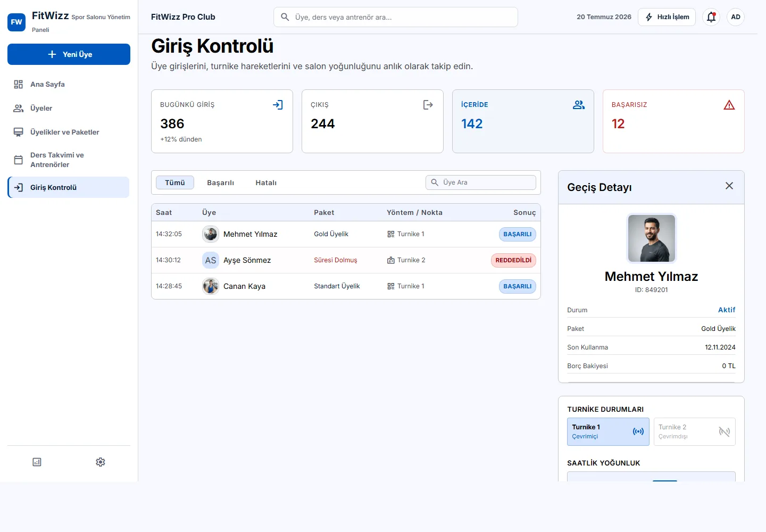The height and width of the screenshot is (532, 766).
Task: Close the Geçiş Detayı panel
Action: [x=729, y=186]
